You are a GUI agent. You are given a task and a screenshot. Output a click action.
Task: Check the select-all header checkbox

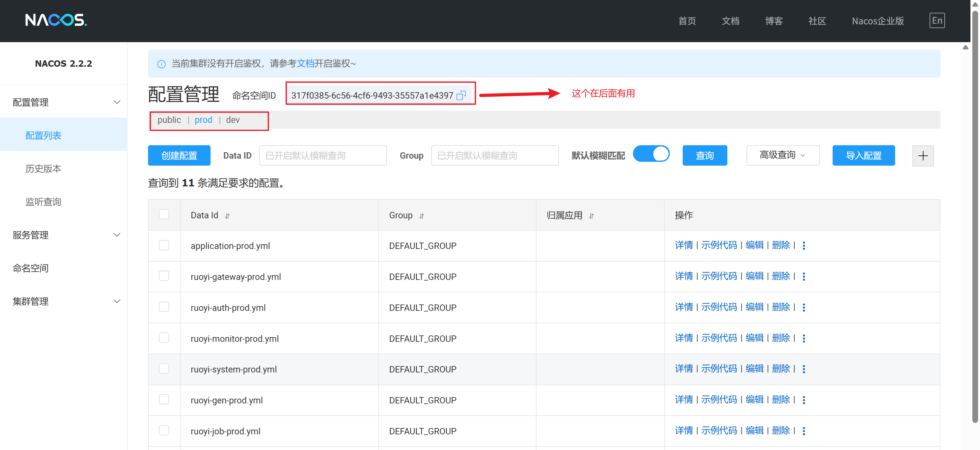164,214
